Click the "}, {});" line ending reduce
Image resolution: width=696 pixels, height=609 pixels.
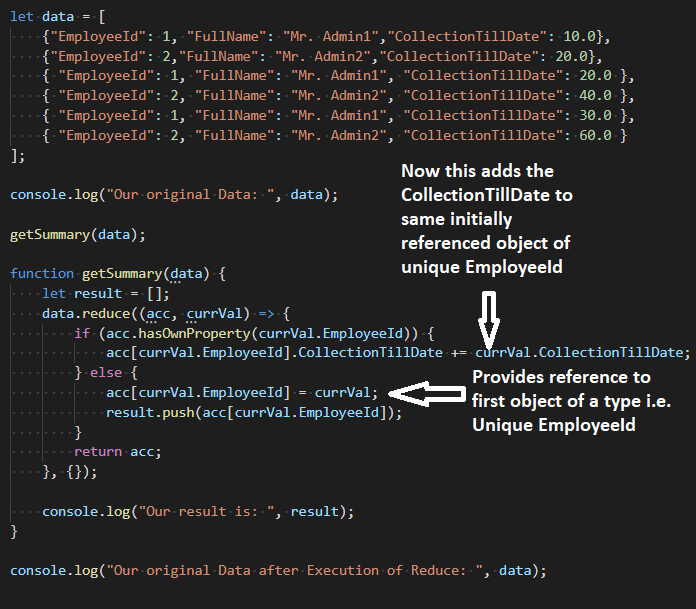click(70, 471)
